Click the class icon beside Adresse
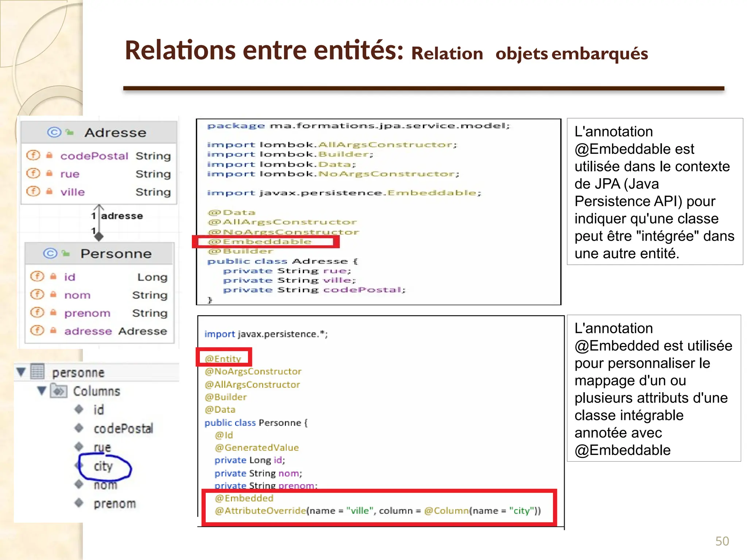The image size is (747, 560). [54, 132]
